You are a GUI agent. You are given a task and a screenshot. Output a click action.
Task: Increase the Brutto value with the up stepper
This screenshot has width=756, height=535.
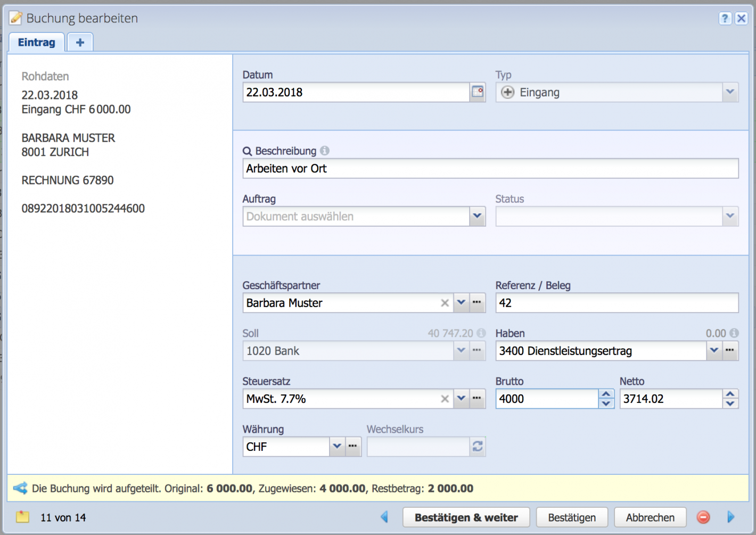(606, 394)
